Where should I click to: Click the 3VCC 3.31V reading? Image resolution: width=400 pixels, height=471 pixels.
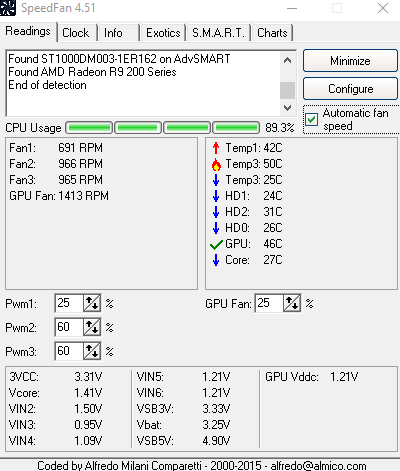(x=55, y=377)
